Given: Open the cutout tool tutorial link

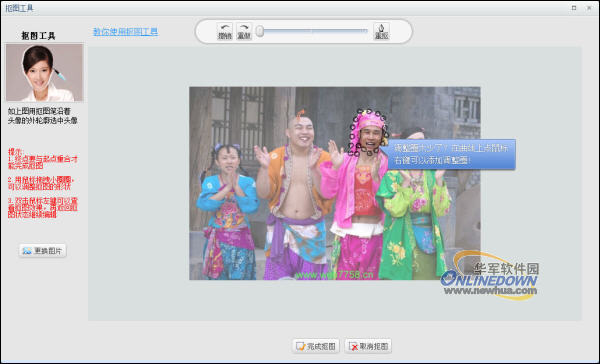Looking at the screenshot, I should [x=126, y=31].
